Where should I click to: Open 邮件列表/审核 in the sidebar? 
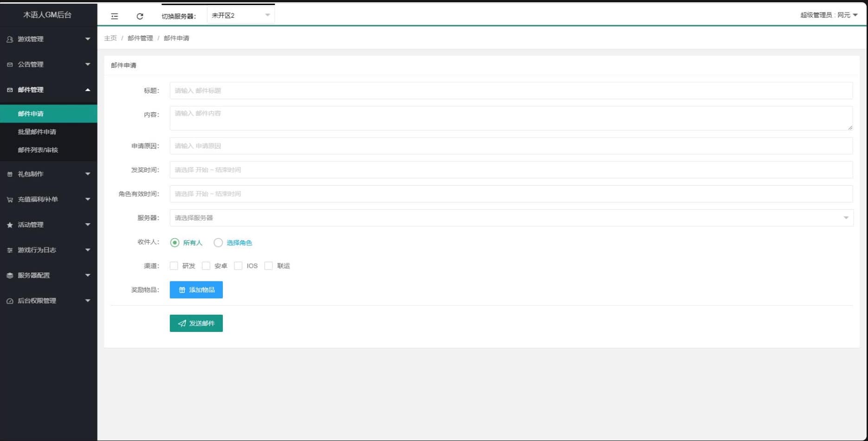(49, 150)
